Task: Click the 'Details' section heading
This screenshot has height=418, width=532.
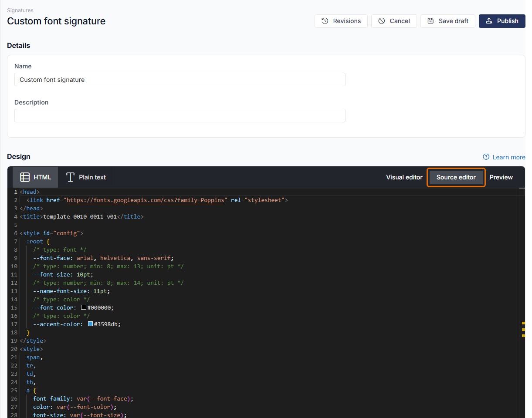Action: 19,46
